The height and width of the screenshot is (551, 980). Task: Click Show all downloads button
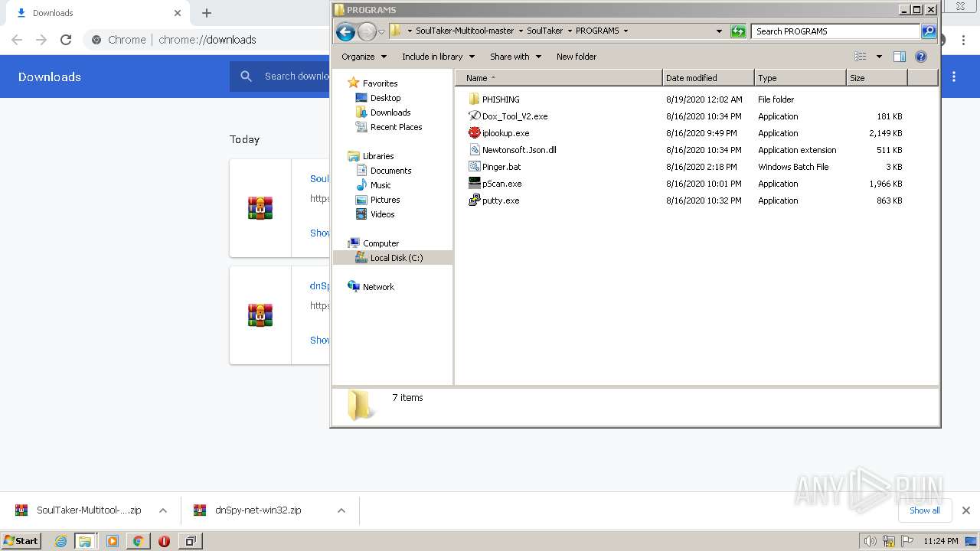pyautogui.click(x=925, y=510)
